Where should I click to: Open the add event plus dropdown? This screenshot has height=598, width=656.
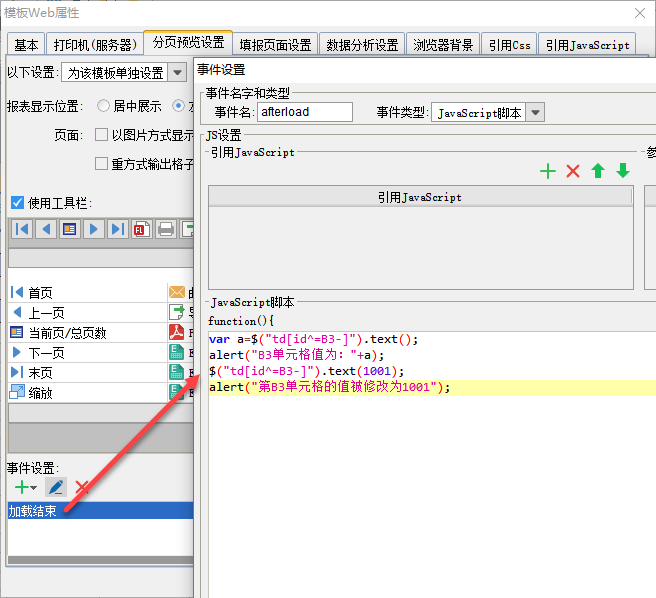tap(26, 488)
